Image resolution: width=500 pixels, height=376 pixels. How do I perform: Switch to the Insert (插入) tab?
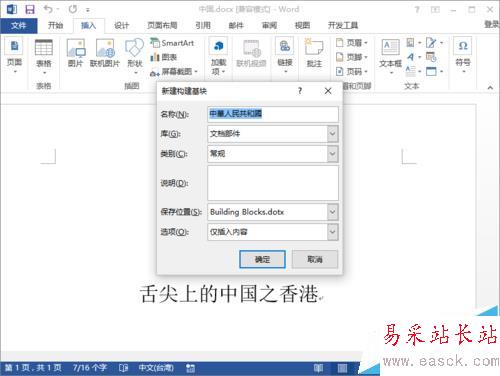pos(88,25)
